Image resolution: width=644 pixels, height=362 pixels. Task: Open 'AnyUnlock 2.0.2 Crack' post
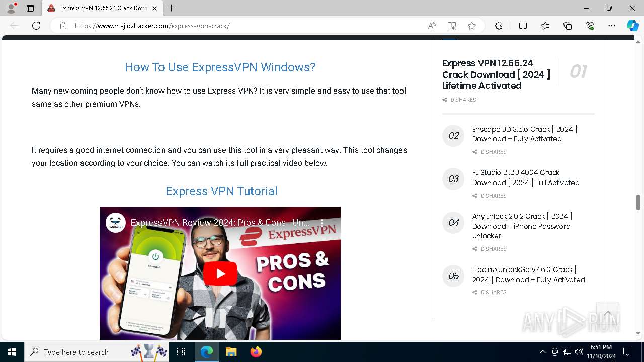[522, 226]
